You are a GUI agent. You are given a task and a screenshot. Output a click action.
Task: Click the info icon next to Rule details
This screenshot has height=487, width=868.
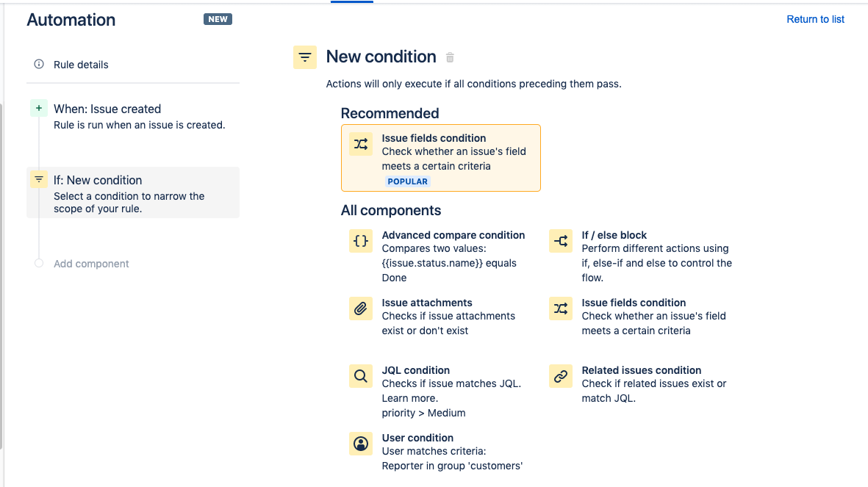point(38,65)
